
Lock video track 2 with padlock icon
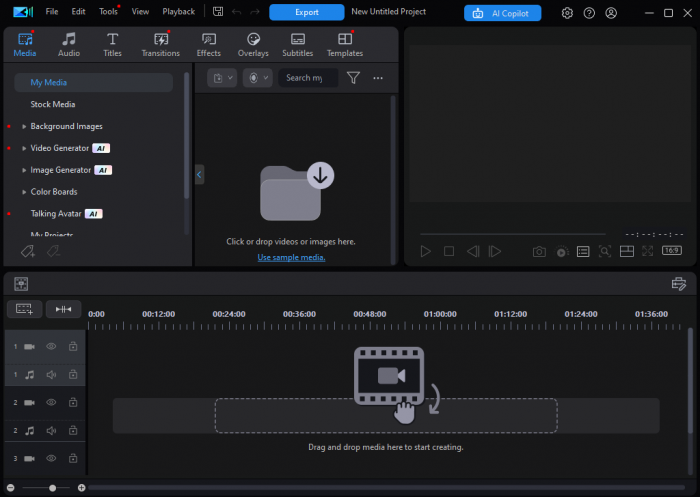pos(73,402)
